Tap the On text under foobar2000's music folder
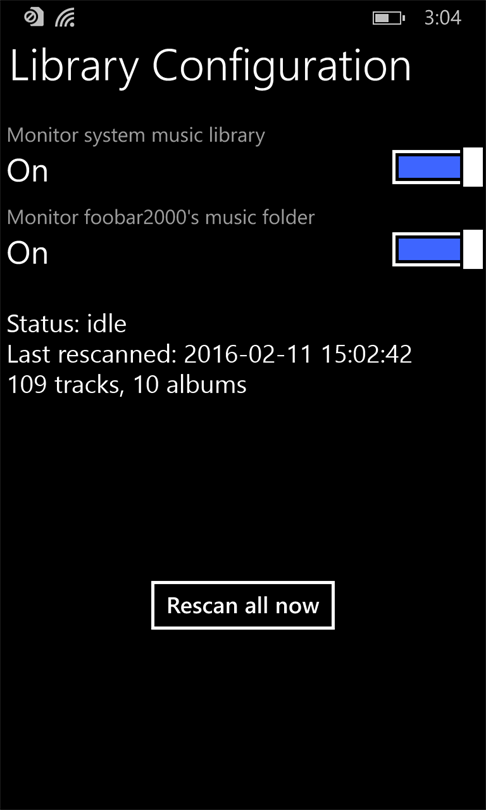 [x=27, y=253]
